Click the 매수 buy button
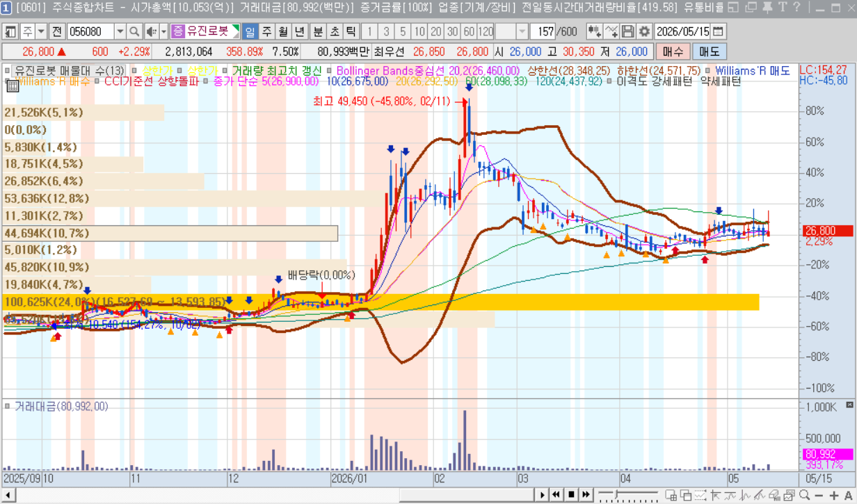 pyautogui.click(x=673, y=51)
